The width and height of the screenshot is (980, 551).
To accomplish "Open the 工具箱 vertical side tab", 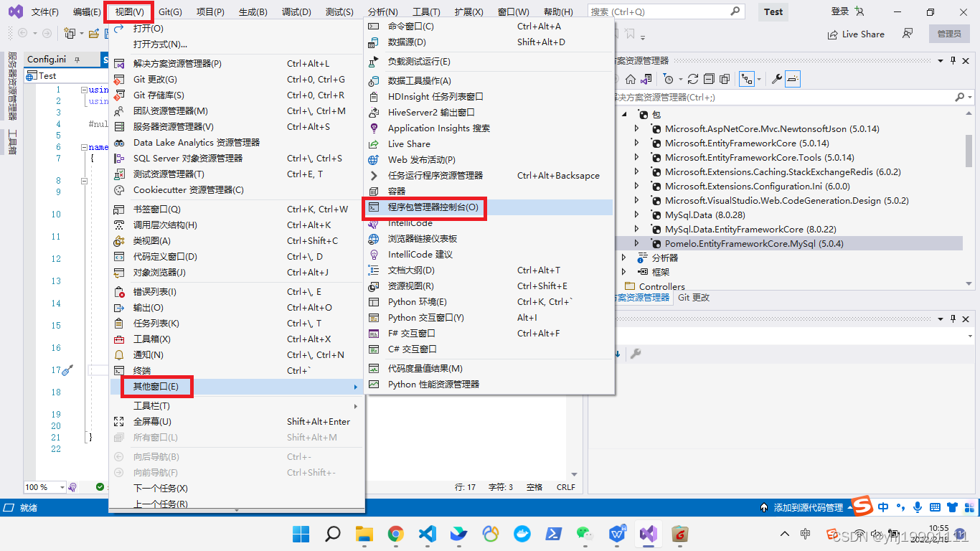I will [12, 142].
